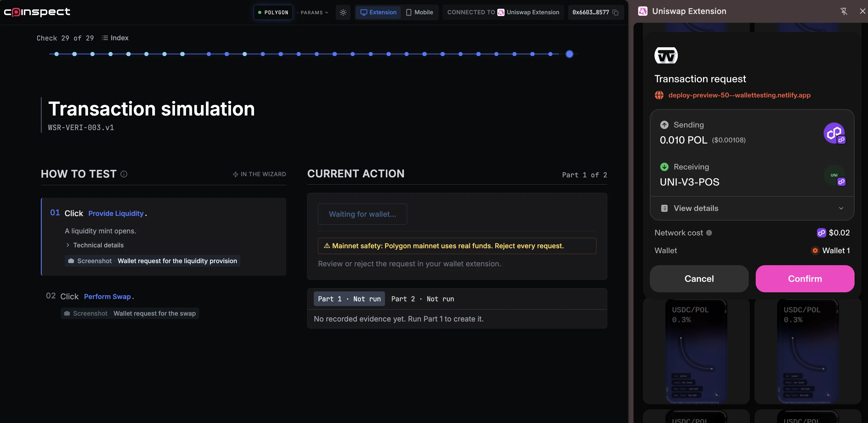Select the Part 1 · Not run tab
Screen dimensions: 868x423
click(x=349, y=299)
